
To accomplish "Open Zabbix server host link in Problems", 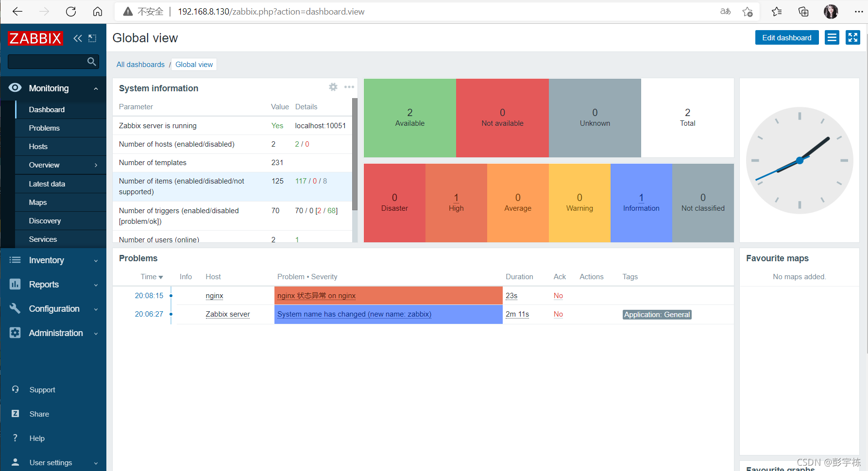I will click(228, 314).
